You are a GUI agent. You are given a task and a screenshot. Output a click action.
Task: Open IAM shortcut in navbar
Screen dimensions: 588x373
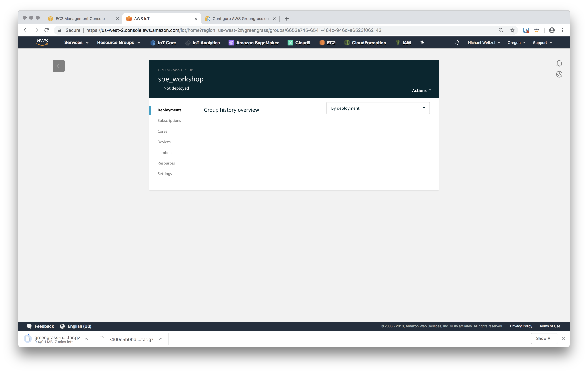click(x=403, y=43)
